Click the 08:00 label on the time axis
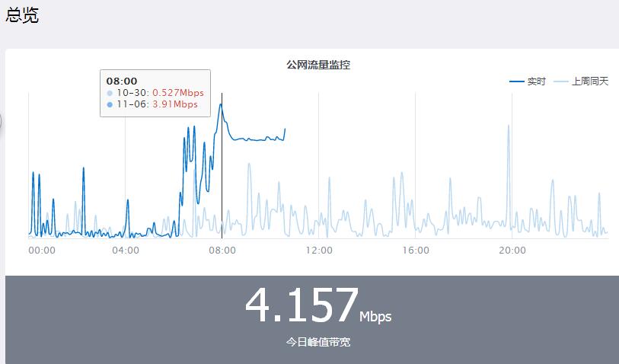This screenshot has width=619, height=364. click(222, 251)
